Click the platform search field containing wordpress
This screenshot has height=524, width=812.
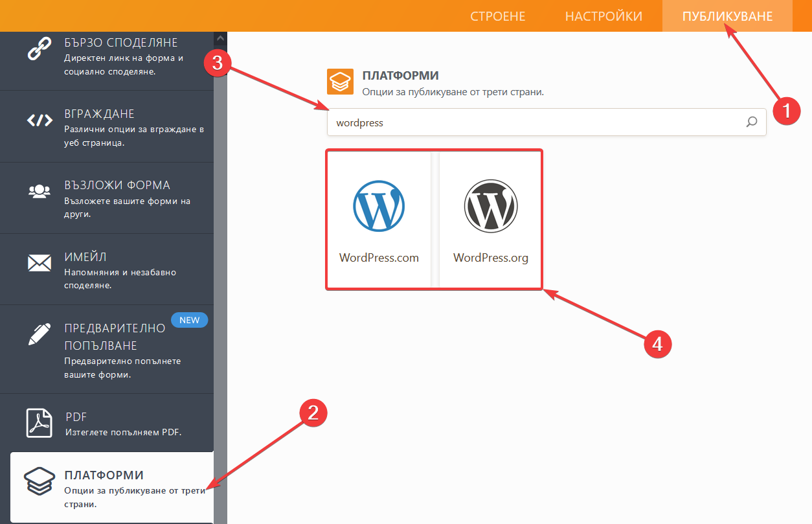point(547,122)
